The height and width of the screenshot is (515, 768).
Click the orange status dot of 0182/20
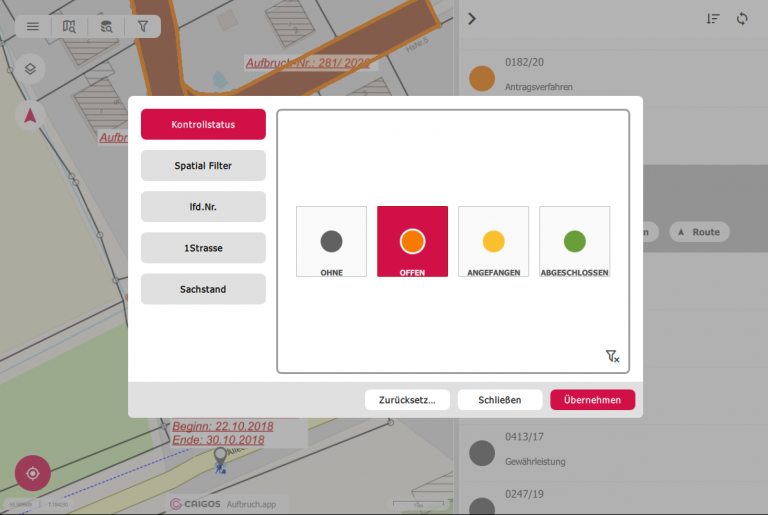pyautogui.click(x=482, y=78)
